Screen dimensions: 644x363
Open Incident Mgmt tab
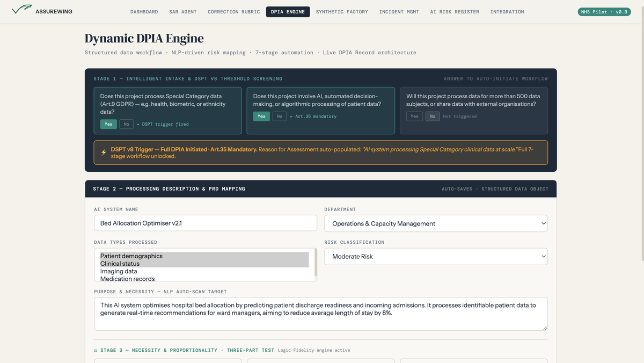[399, 12]
